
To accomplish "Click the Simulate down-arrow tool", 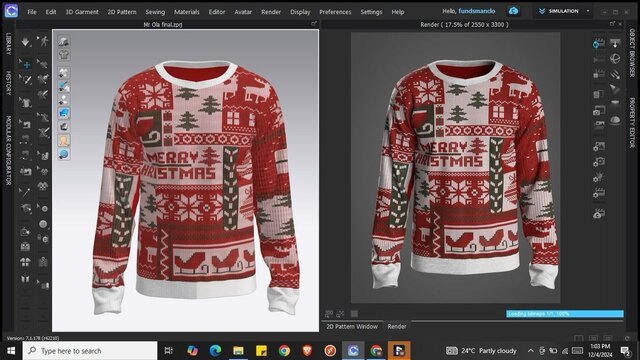I will (25, 42).
